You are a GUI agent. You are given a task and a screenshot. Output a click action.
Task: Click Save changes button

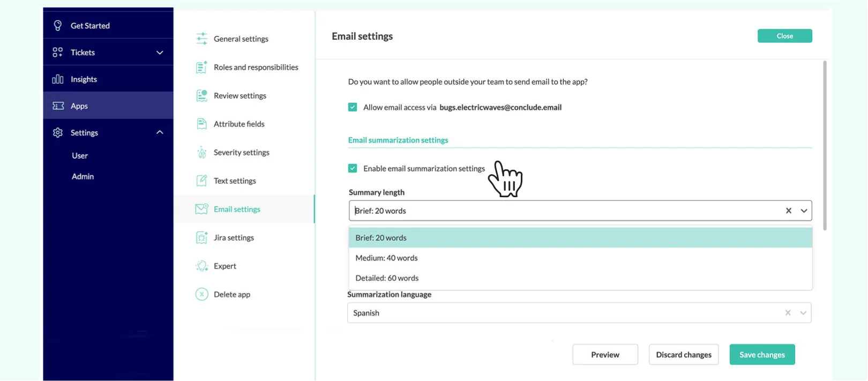point(762,355)
